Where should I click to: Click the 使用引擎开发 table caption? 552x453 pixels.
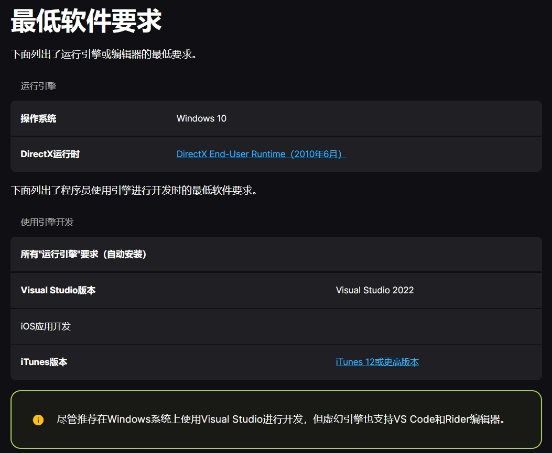pyautogui.click(x=47, y=222)
